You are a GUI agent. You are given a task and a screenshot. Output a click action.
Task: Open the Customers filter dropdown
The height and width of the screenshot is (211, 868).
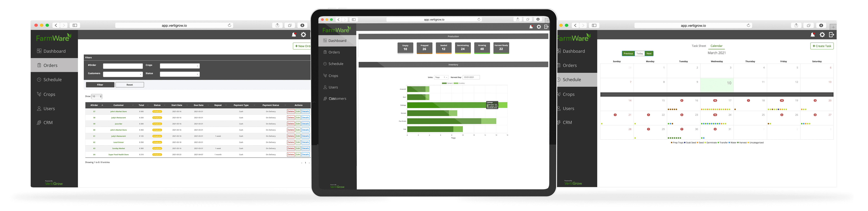click(x=123, y=74)
